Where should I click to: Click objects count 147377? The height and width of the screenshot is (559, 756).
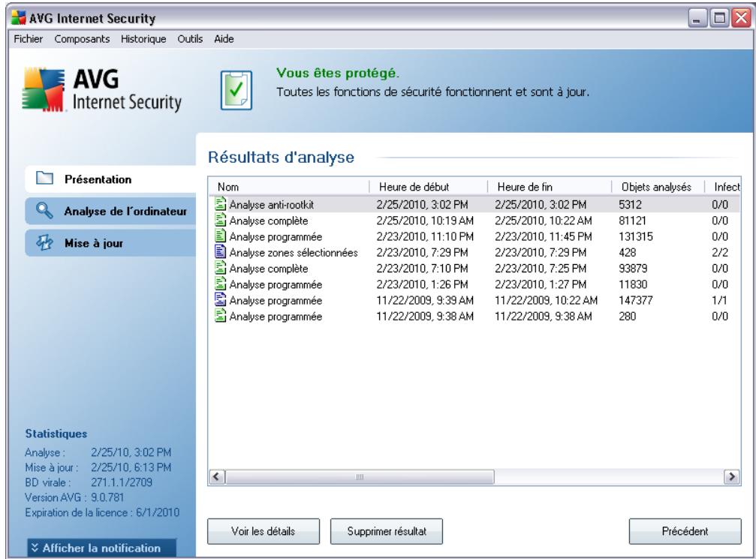pyautogui.click(x=635, y=299)
